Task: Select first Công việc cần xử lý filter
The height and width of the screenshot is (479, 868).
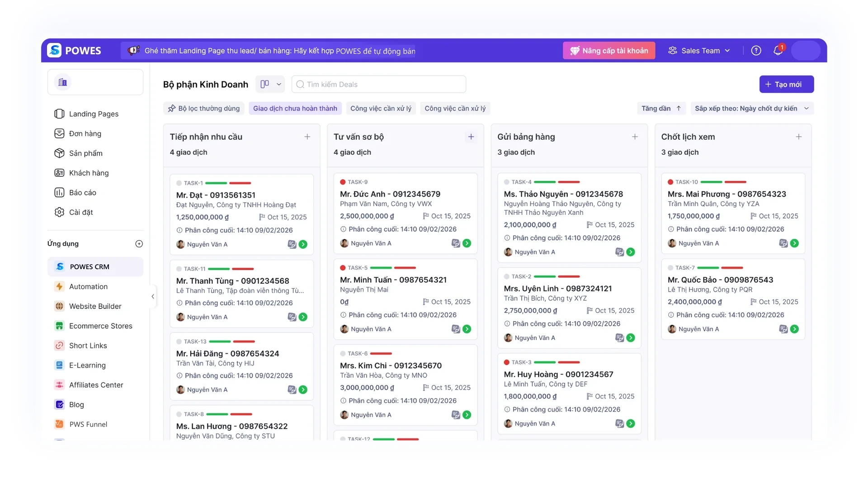Action: pyautogui.click(x=381, y=109)
